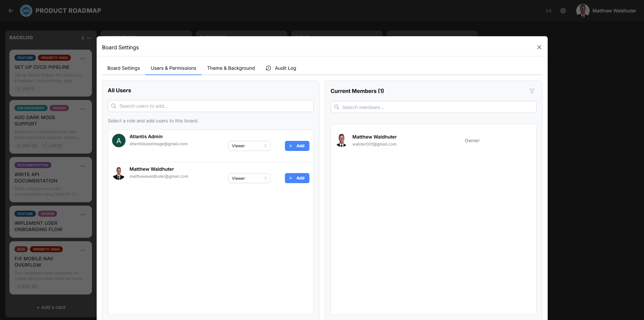The width and height of the screenshot is (644, 320).
Task: Click walster001@gmail.com email text
Action: pyautogui.click(x=374, y=144)
